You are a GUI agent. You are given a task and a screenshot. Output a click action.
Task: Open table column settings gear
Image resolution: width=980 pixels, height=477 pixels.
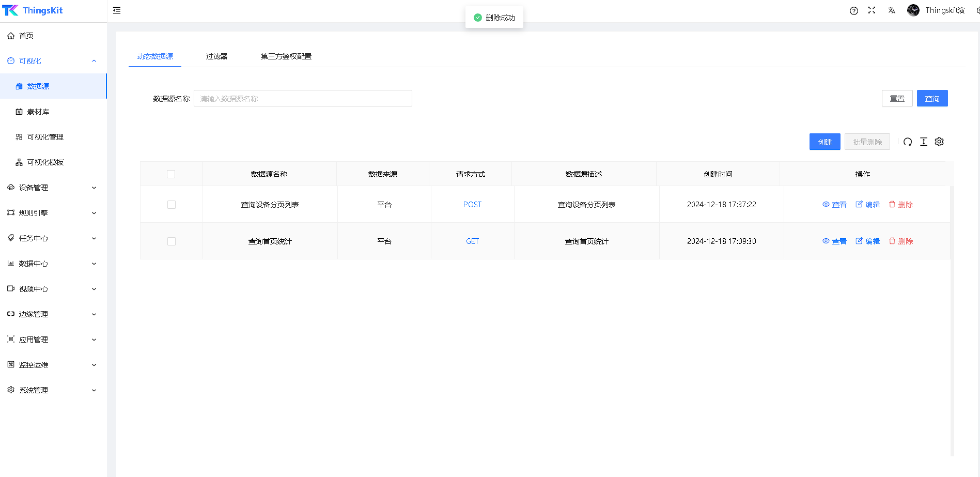click(x=939, y=142)
